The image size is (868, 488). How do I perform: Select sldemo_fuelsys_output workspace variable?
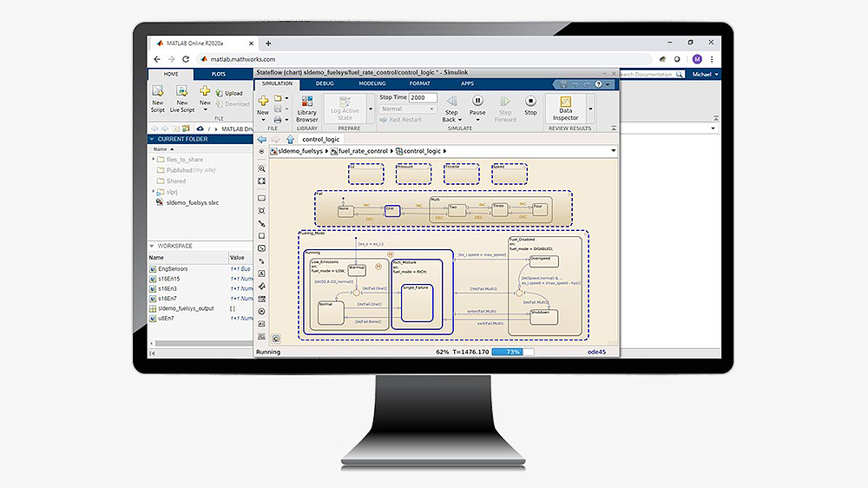(x=186, y=308)
